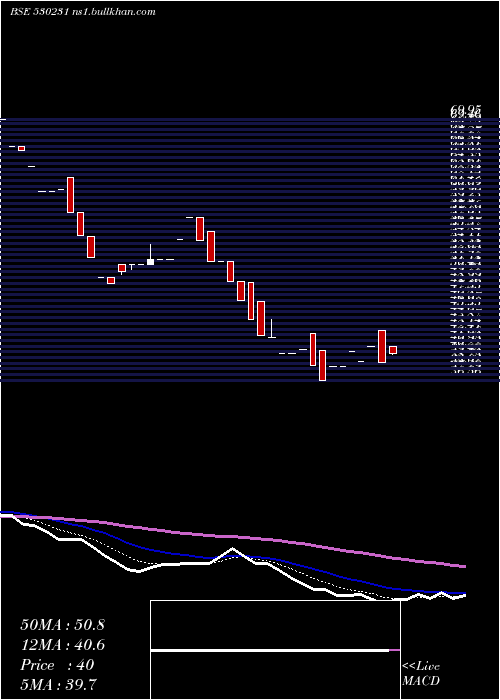Click the <<Live MACD label
The image size is (500, 700).
421,674
